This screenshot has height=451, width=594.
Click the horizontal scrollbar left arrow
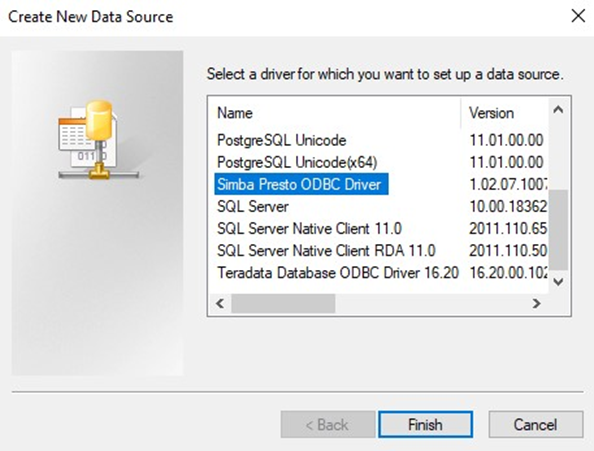pyautogui.click(x=220, y=303)
